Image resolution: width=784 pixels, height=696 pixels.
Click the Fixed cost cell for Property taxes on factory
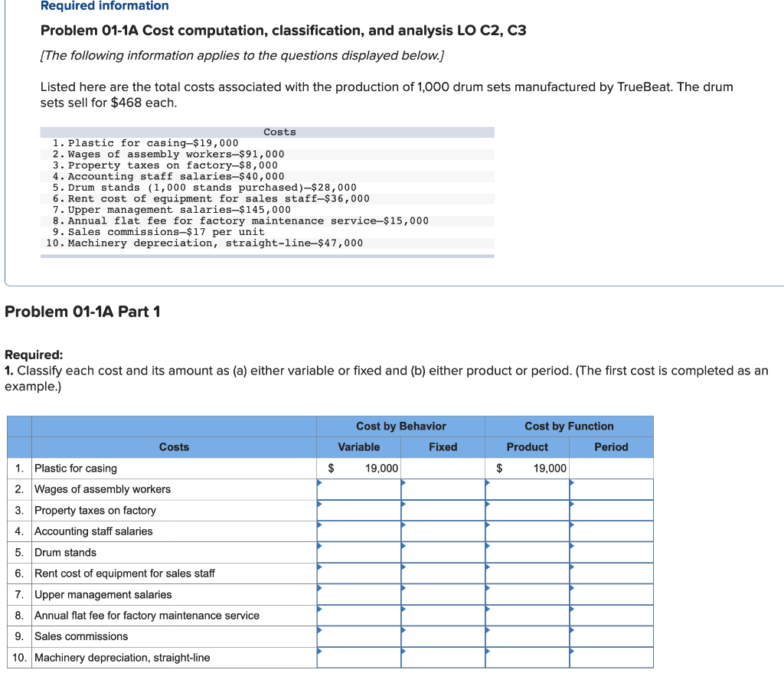(x=443, y=510)
